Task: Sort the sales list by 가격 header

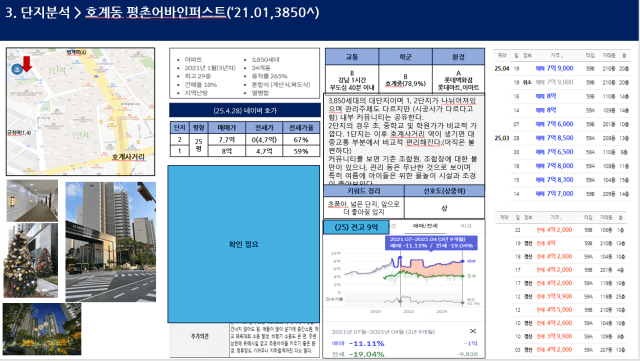Action: tap(556, 55)
